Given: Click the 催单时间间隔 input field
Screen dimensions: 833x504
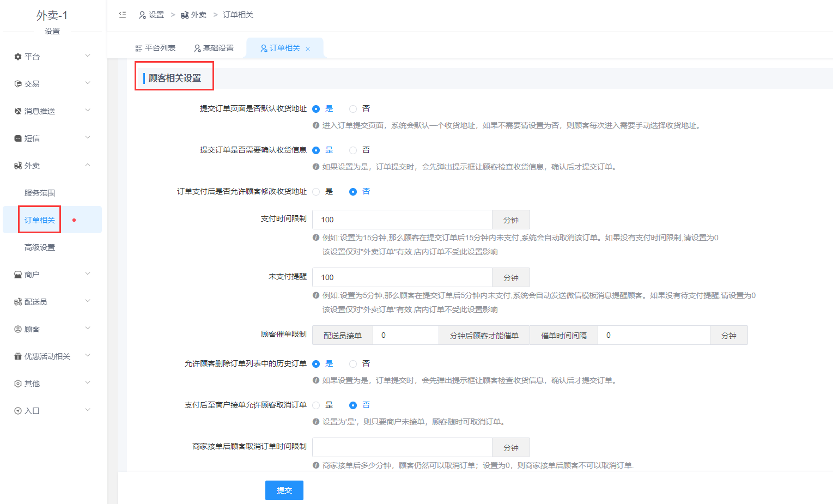Looking at the screenshot, I should (x=654, y=335).
